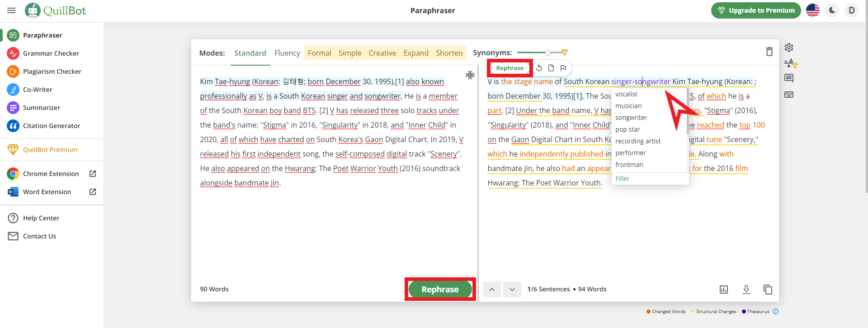Show keyboard hotkeys icon
This screenshot has height=328, width=868.
789,95
